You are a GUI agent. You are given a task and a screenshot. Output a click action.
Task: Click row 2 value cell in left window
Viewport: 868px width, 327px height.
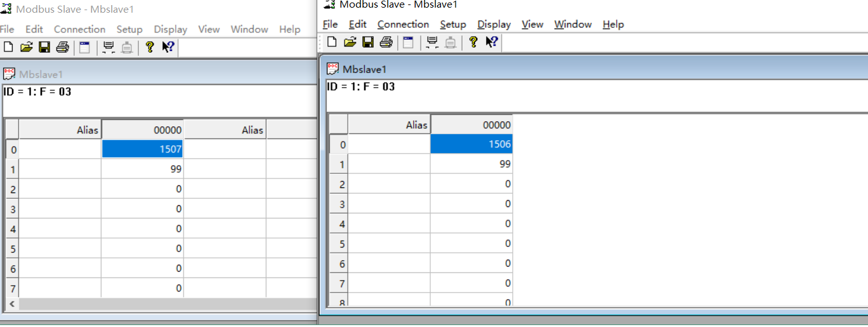pos(143,189)
